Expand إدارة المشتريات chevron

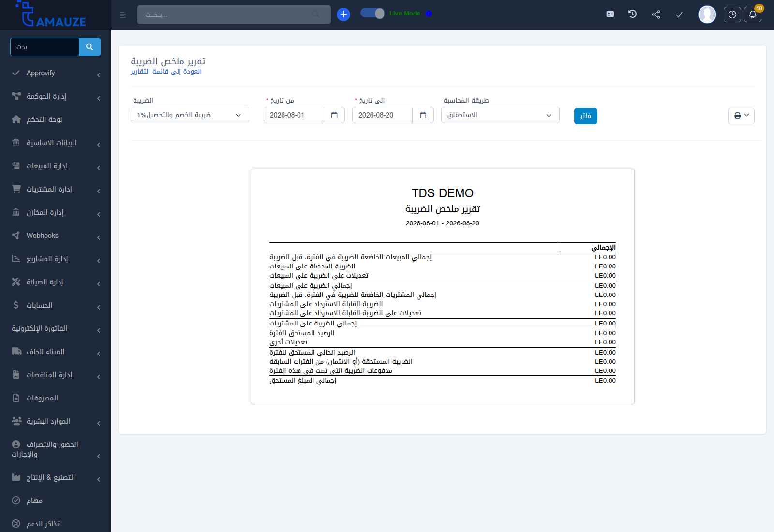pyautogui.click(x=99, y=191)
